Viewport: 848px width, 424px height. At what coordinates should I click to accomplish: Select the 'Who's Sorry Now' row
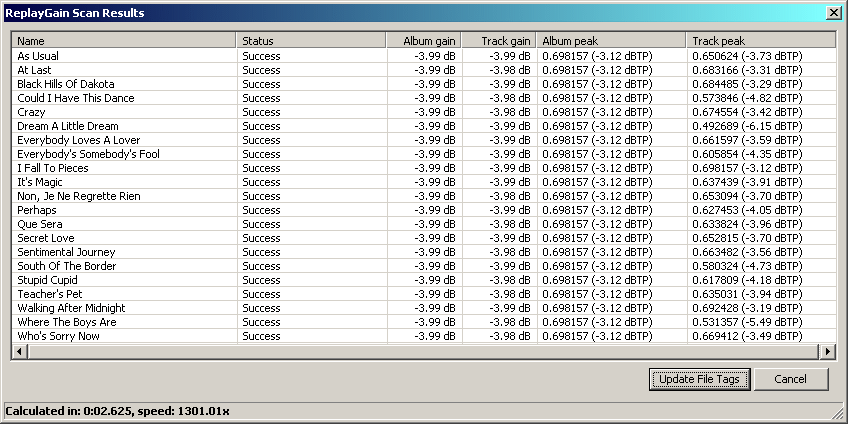click(423, 336)
